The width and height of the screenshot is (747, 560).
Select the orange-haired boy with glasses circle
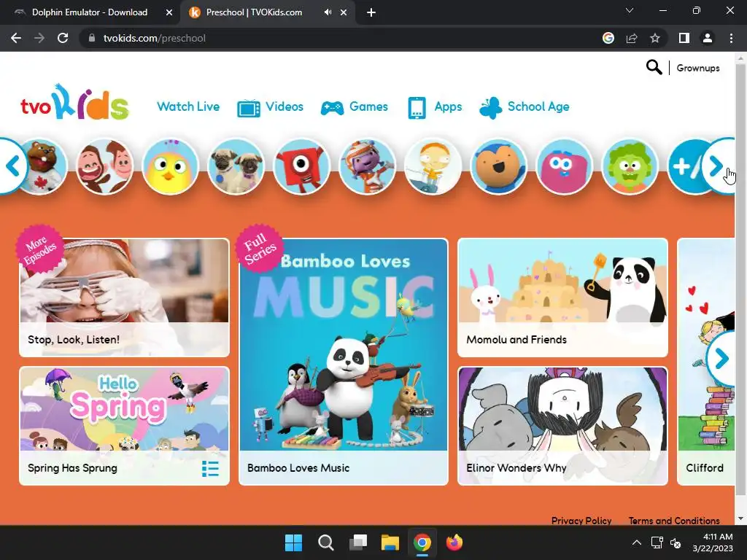433,167
